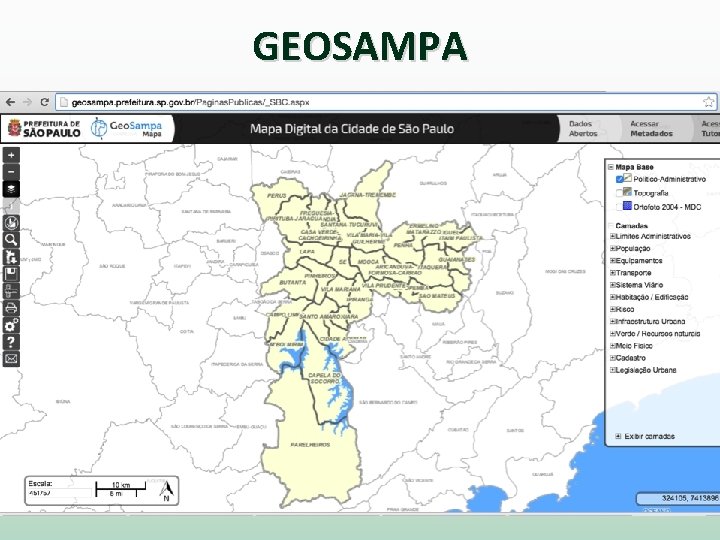The image size is (720, 540).
Task: Expand Sistema Viário layer group
Action: [x=613, y=285]
